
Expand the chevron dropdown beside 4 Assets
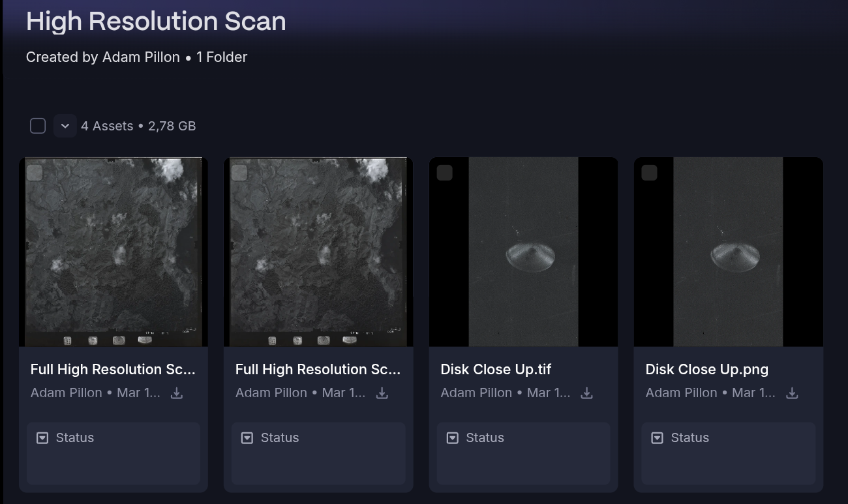[65, 126]
